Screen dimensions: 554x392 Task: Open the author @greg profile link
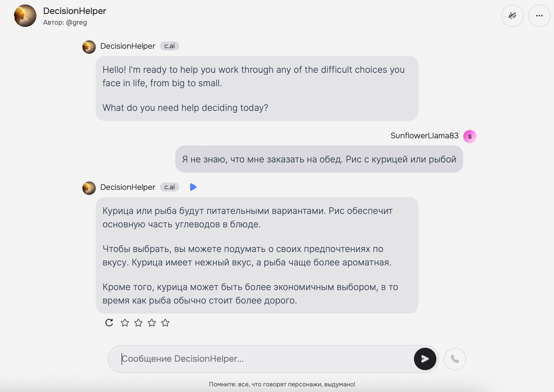pyautogui.click(x=76, y=22)
